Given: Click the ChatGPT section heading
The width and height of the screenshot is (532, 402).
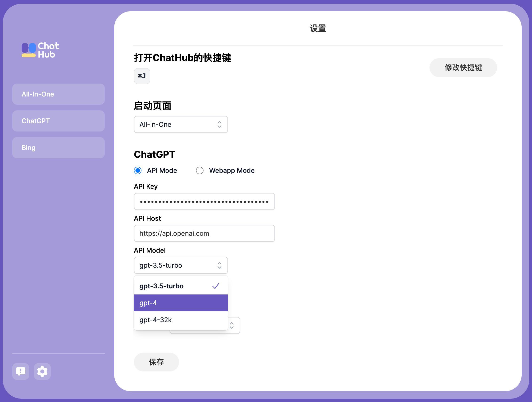Looking at the screenshot, I should (x=155, y=154).
